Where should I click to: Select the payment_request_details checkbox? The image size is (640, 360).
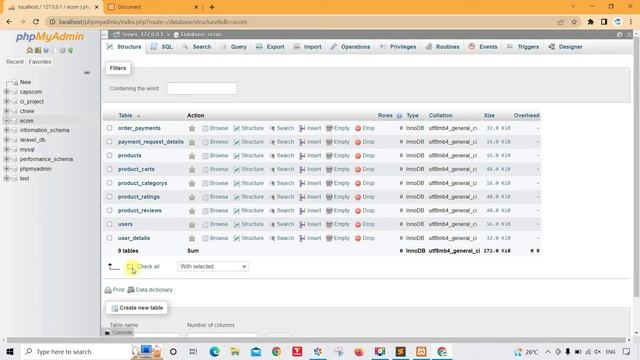pos(109,142)
